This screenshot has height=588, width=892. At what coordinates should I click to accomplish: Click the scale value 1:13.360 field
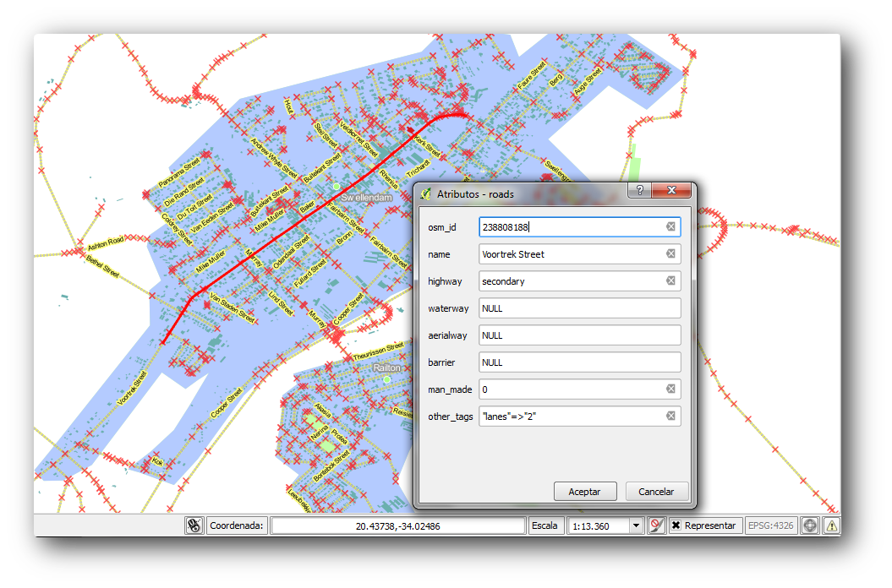pyautogui.click(x=599, y=526)
